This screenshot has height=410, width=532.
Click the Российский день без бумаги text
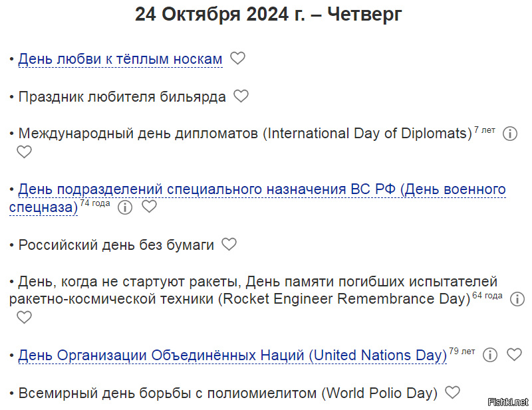(116, 245)
